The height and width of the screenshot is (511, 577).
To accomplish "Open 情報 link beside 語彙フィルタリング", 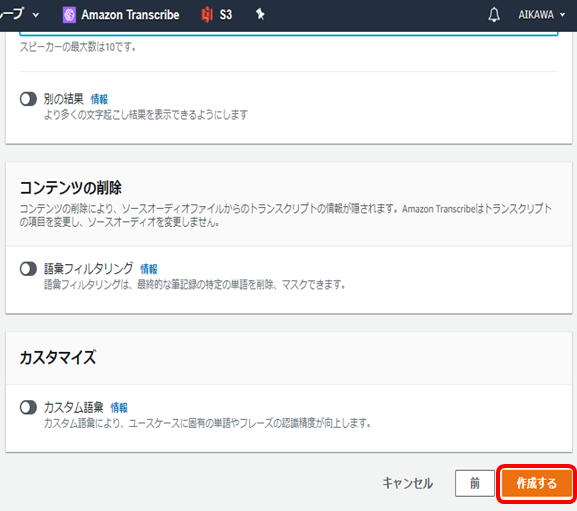I will pos(149,269).
